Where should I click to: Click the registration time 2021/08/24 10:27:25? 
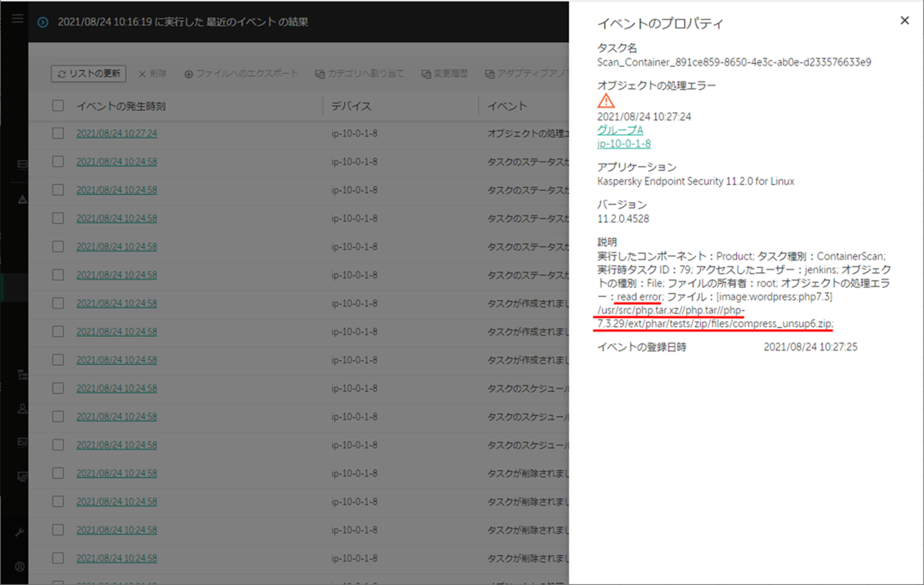pos(811,347)
